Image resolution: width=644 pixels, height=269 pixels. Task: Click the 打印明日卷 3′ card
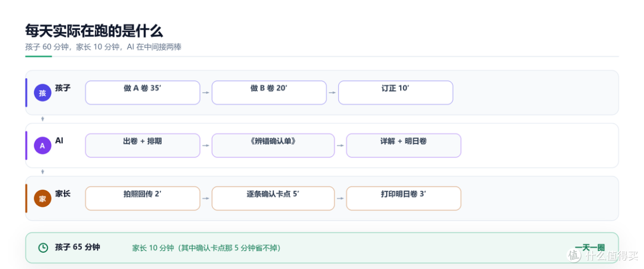tap(404, 199)
